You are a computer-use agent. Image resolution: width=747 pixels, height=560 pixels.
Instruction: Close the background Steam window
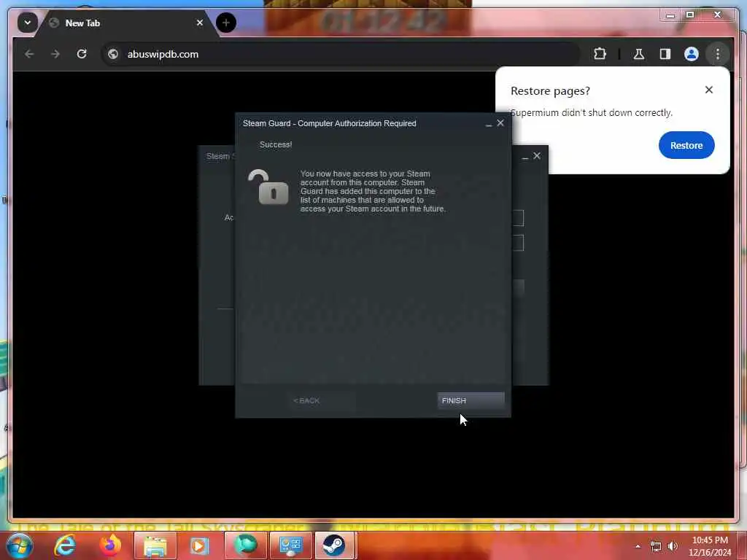[x=537, y=156]
